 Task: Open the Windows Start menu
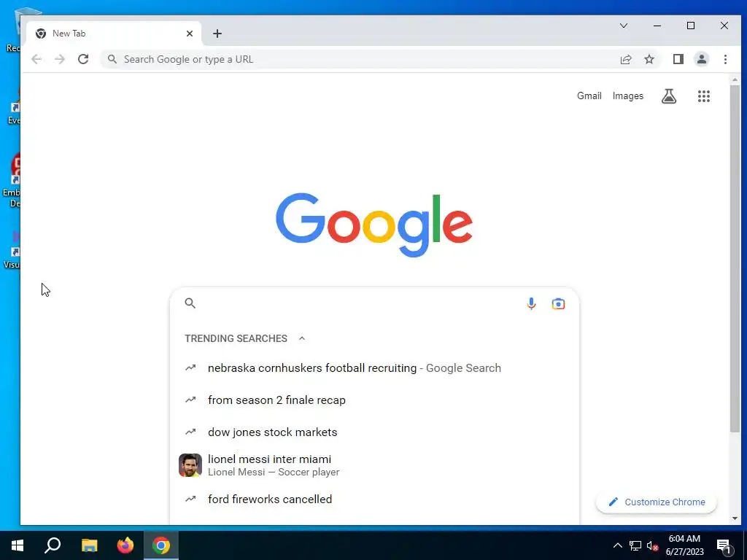coord(18,545)
